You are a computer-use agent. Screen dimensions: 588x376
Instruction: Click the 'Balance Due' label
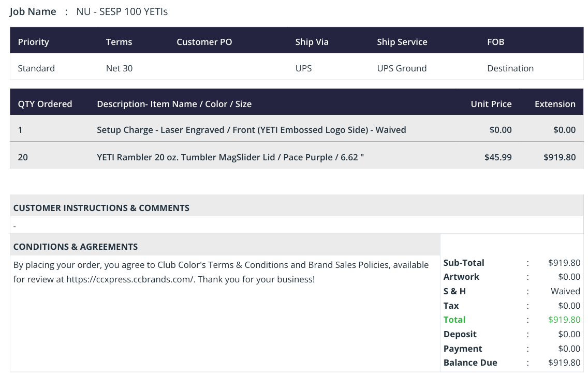[471, 363]
